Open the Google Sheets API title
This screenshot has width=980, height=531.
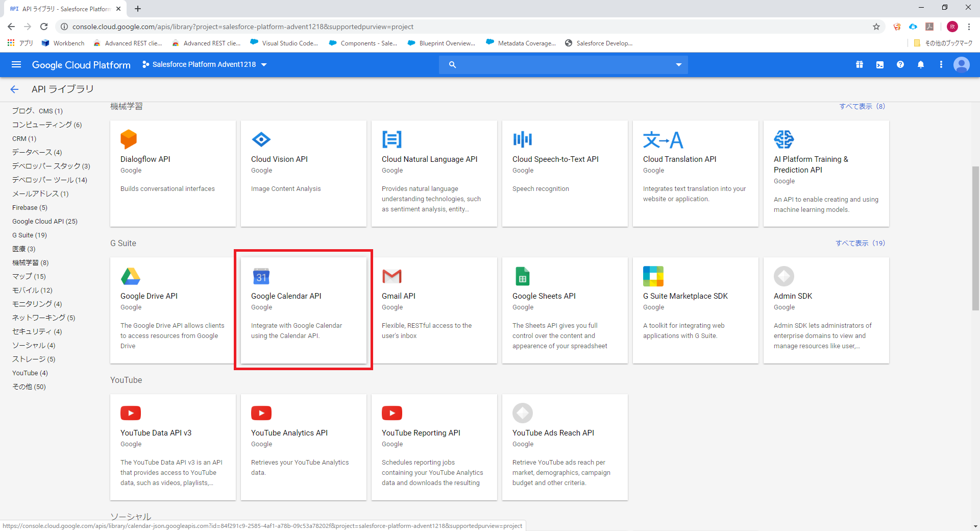tap(544, 296)
